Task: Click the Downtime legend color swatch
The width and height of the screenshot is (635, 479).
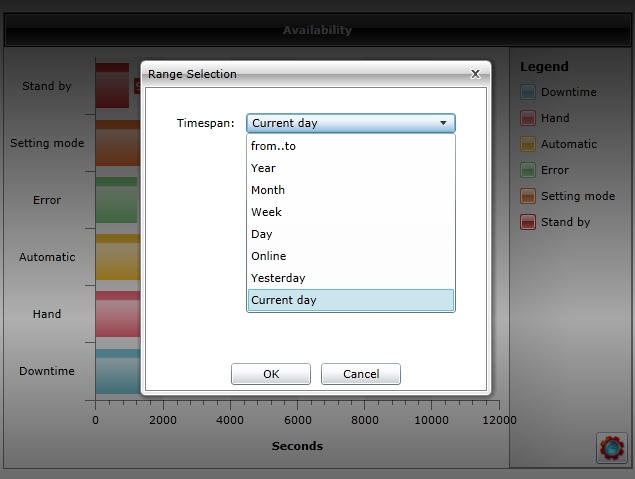Action: pyautogui.click(x=528, y=93)
